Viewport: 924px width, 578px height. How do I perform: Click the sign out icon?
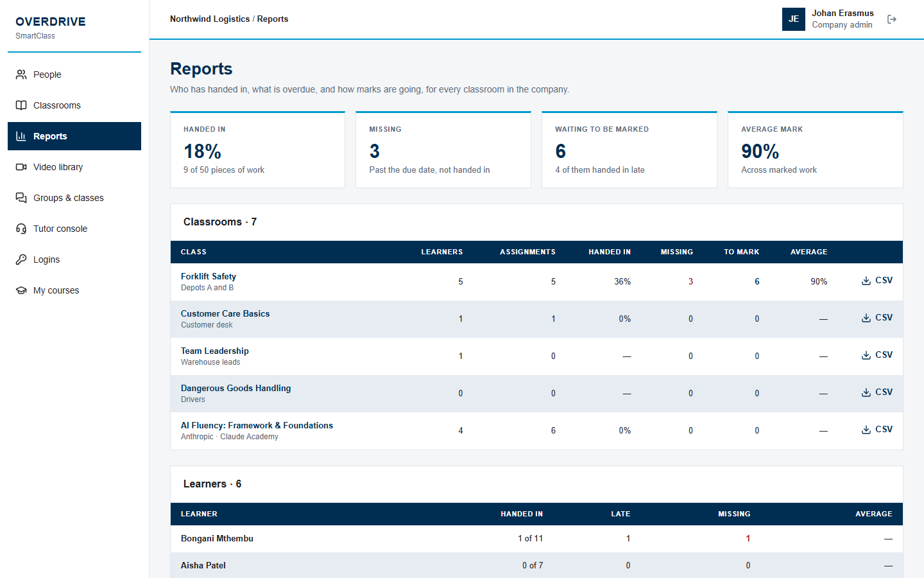click(x=892, y=19)
